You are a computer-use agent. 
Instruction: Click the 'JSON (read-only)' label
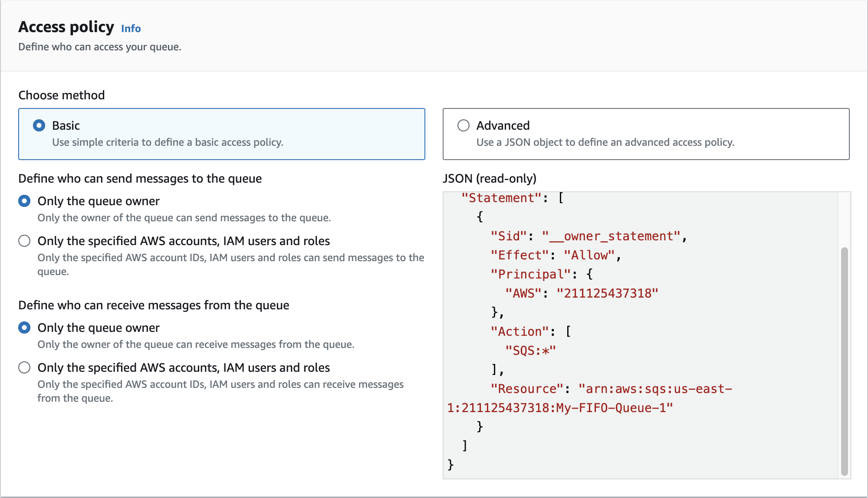pyautogui.click(x=489, y=178)
